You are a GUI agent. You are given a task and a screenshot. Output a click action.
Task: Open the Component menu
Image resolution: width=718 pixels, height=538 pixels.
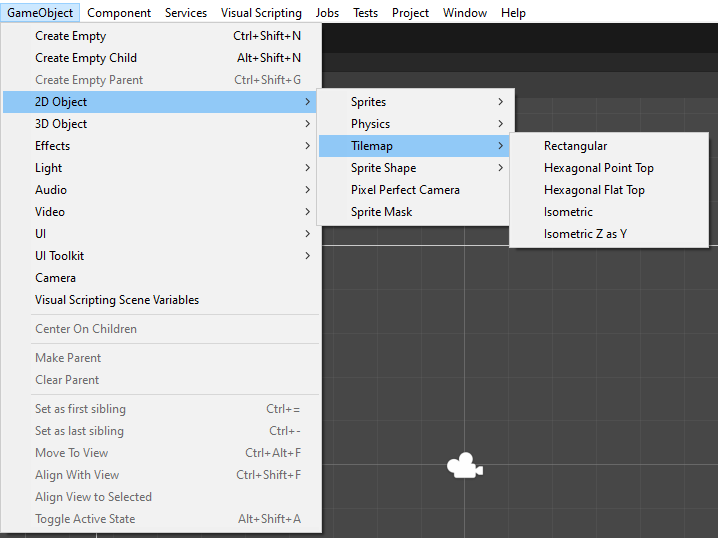pos(119,13)
